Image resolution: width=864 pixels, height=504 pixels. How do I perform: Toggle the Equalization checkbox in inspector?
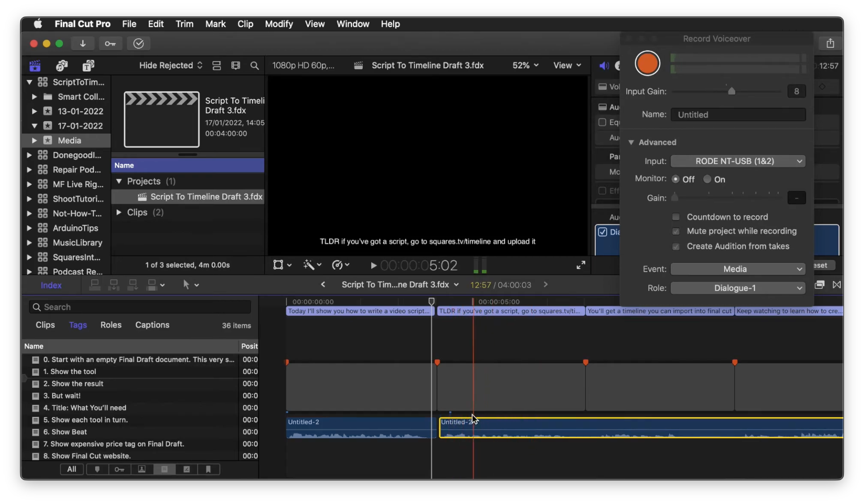[602, 122]
